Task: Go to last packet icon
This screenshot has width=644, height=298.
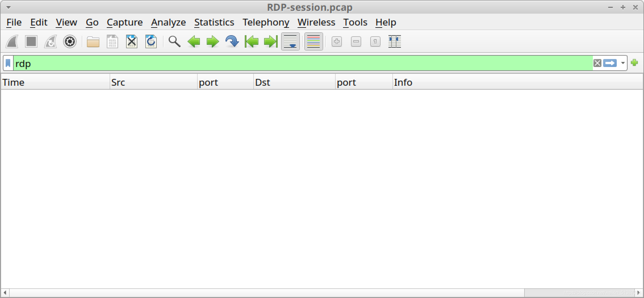Action: tap(271, 42)
